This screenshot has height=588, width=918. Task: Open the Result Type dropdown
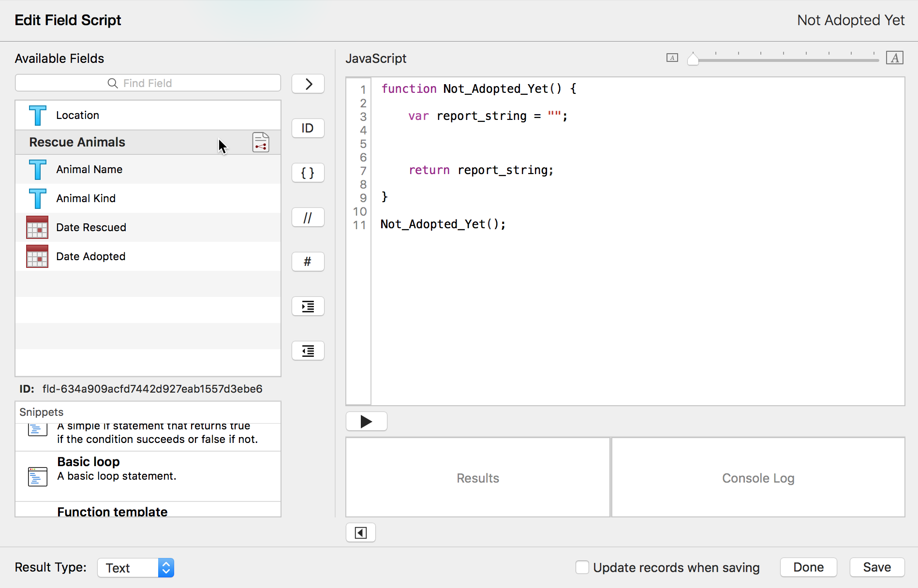pos(136,568)
